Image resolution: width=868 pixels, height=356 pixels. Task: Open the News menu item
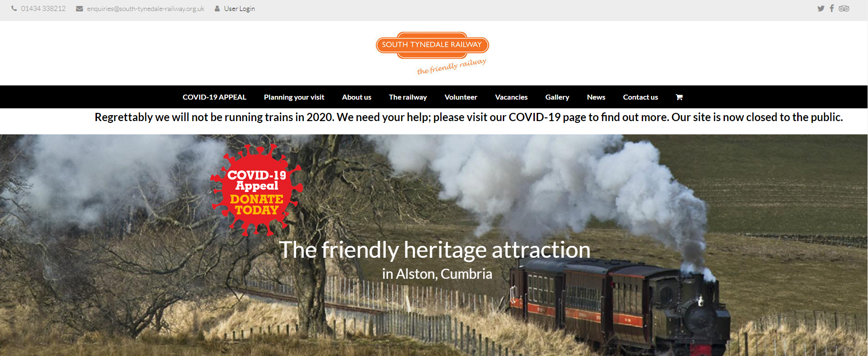click(x=596, y=97)
